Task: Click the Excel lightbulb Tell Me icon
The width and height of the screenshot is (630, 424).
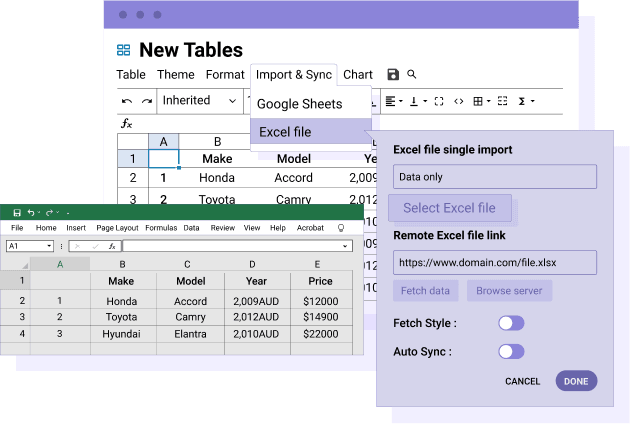Action: 341,228
